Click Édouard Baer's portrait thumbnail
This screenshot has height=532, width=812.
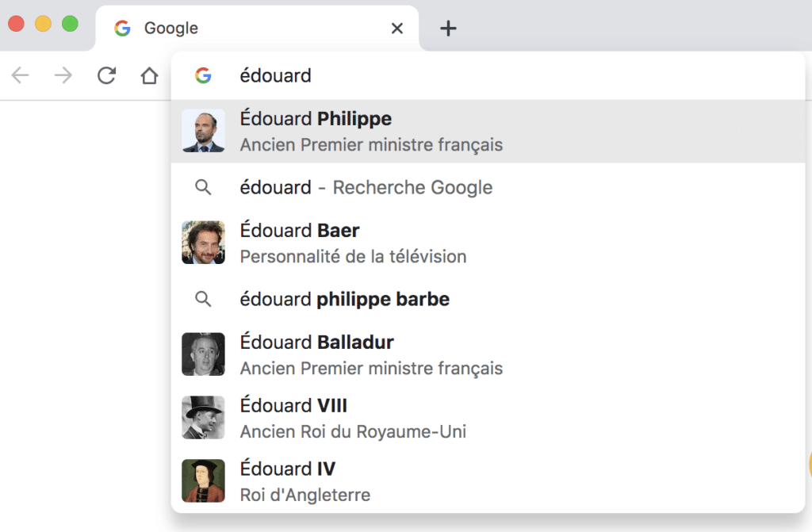[203, 243]
